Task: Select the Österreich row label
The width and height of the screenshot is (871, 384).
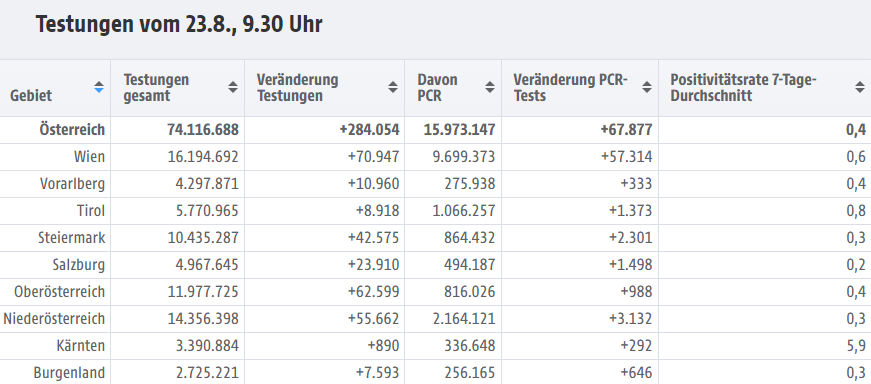Action: (72, 129)
